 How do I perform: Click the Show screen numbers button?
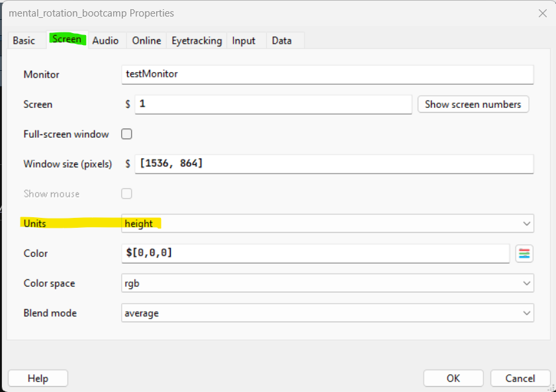[x=473, y=104]
